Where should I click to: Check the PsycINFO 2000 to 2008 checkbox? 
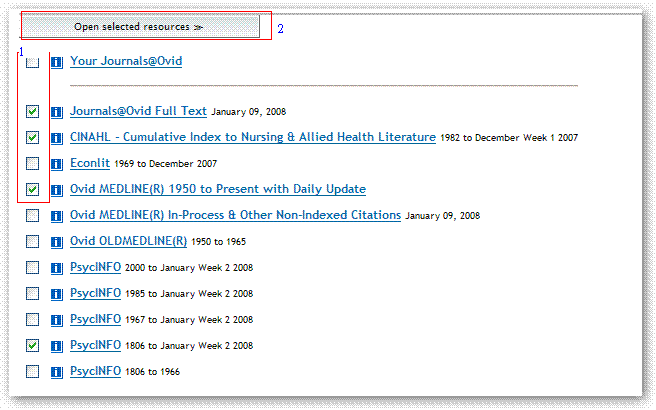tap(32, 267)
